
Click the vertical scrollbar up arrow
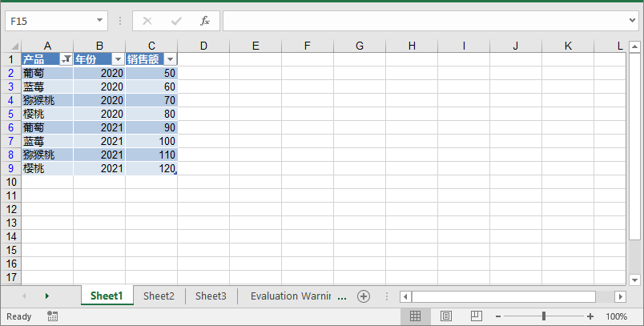634,46
